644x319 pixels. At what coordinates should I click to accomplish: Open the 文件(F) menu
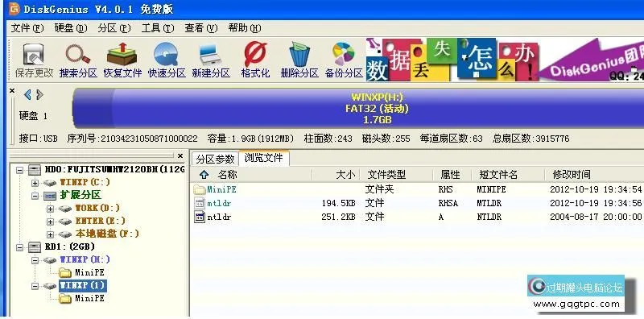click(x=27, y=28)
